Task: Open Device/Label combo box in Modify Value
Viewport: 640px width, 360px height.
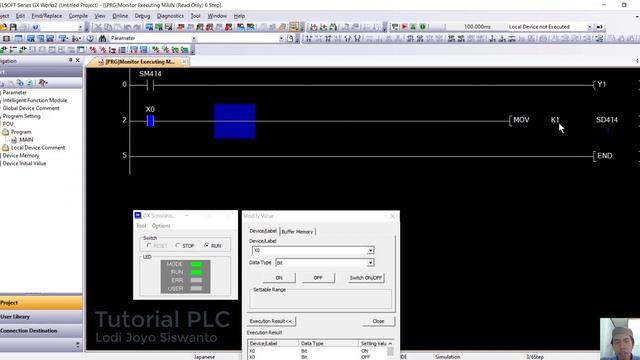Action: (370, 250)
